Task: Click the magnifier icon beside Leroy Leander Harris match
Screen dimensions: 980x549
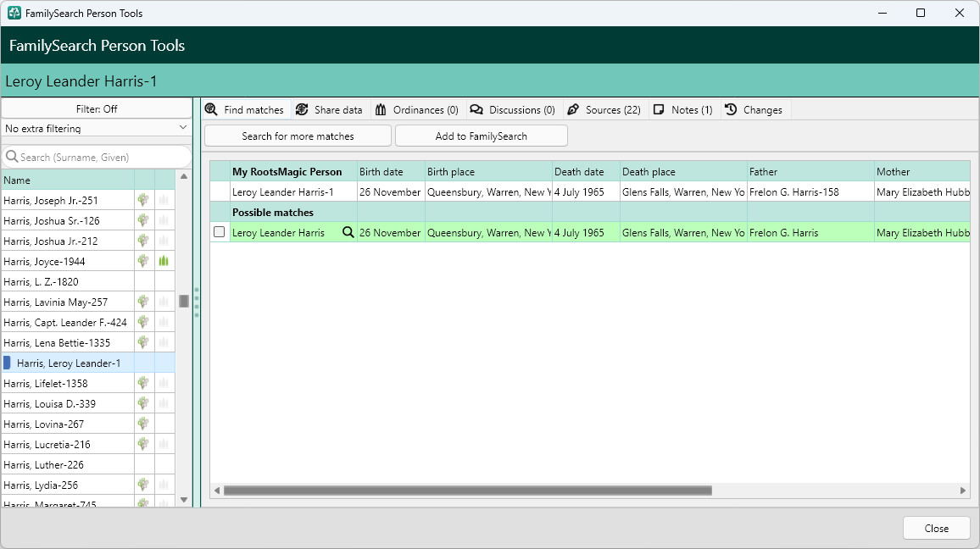Action: point(348,232)
